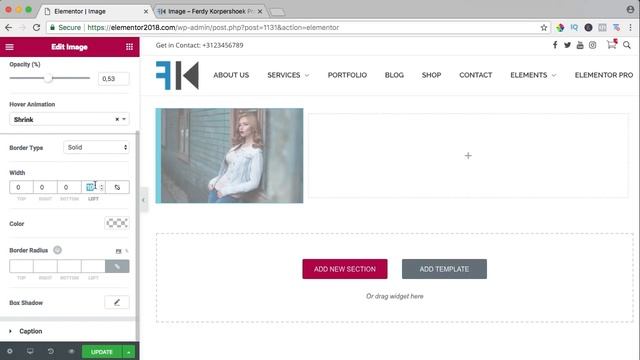
Task: Toggle link for Border Radius values
Action: pos(117,267)
